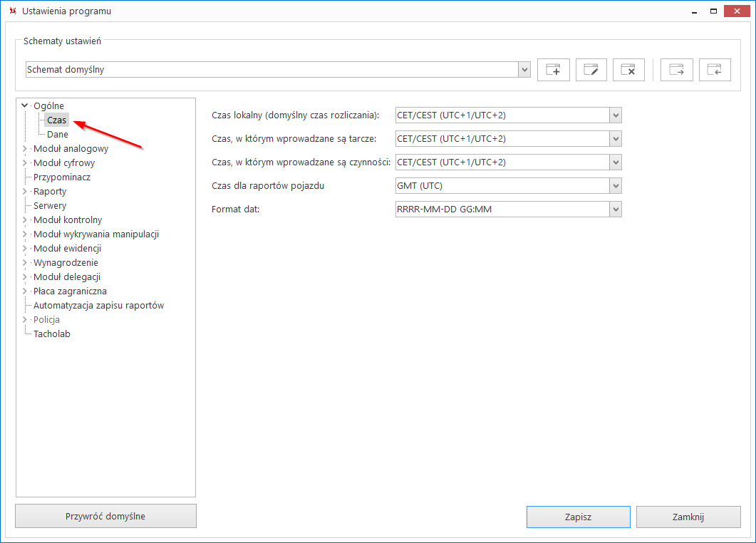Image resolution: width=756 pixels, height=543 pixels.
Task: Click the add new settings scheme icon
Action: point(554,70)
